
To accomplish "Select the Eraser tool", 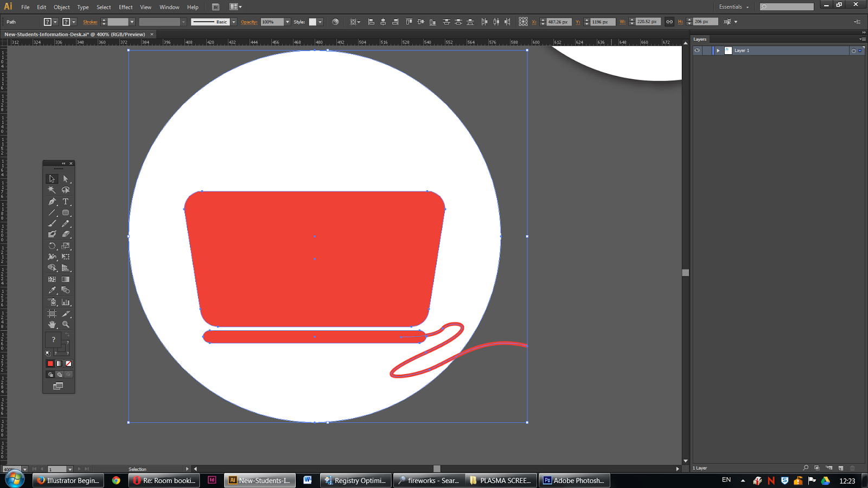I will [66, 234].
